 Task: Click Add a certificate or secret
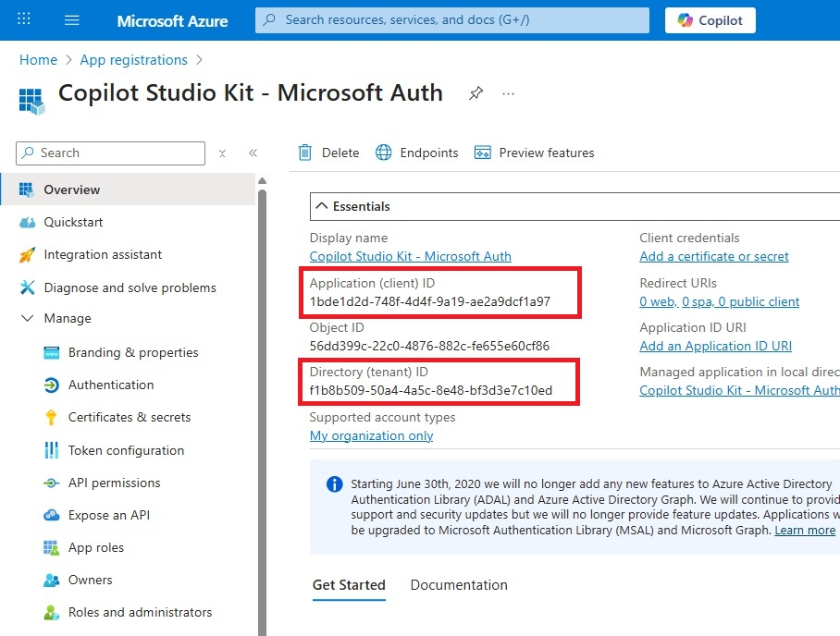tap(714, 256)
